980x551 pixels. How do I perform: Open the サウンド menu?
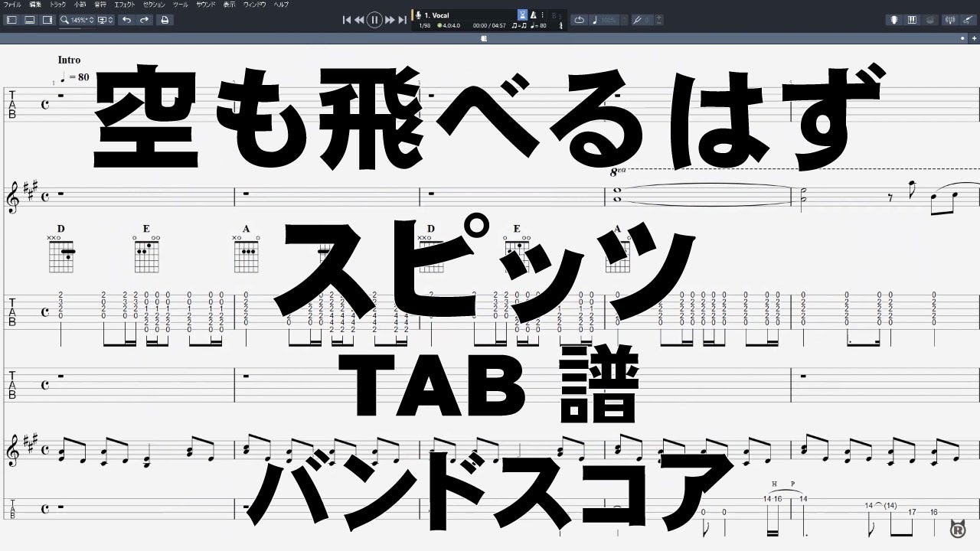(205, 5)
